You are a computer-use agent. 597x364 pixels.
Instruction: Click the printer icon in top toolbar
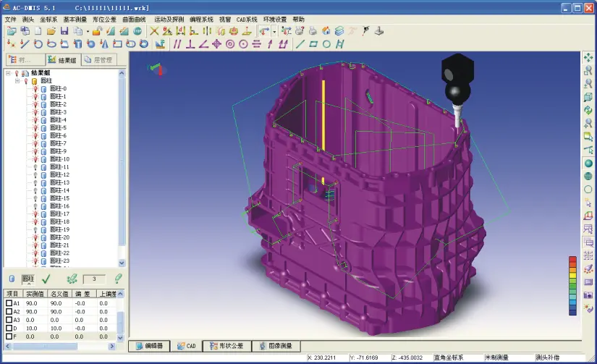click(x=312, y=31)
